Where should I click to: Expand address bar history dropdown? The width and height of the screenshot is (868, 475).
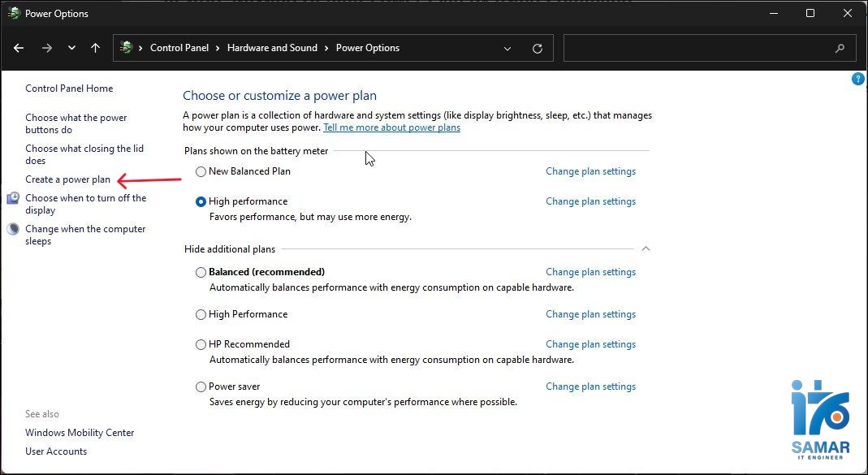(507, 49)
